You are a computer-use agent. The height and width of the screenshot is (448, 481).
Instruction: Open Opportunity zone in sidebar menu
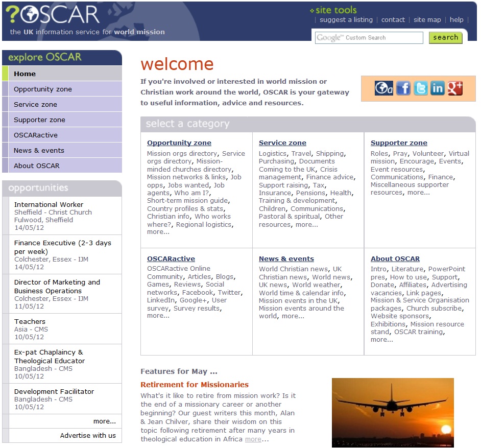pyautogui.click(x=43, y=89)
